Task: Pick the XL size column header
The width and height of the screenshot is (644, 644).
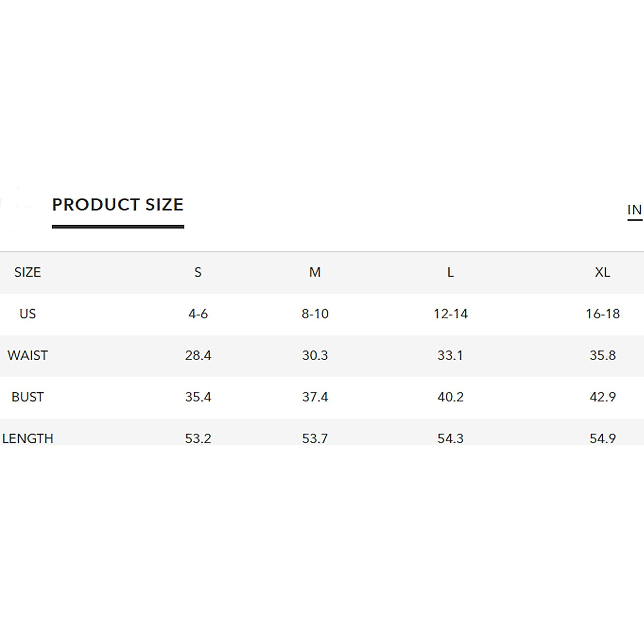Action: coord(602,273)
